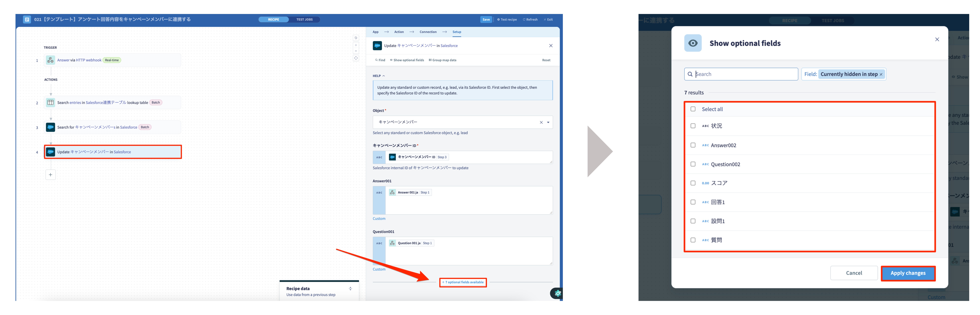980x315 pixels.
Task: Zoom out the recipe canvas
Action: [356, 51]
